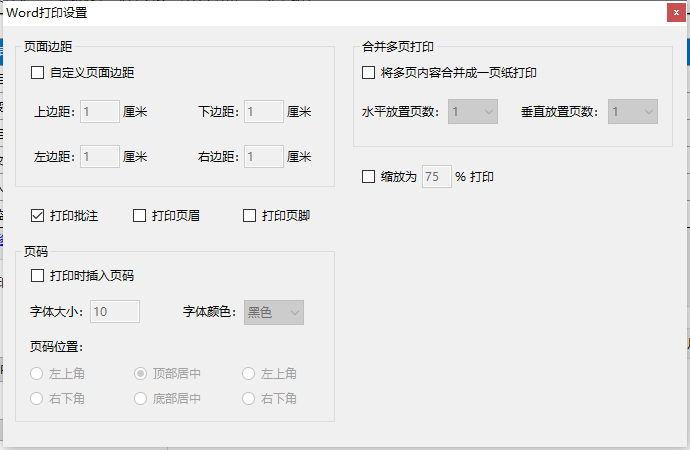Click the 上边距 input field
Viewport: 690px width, 450px height.
coord(100,112)
